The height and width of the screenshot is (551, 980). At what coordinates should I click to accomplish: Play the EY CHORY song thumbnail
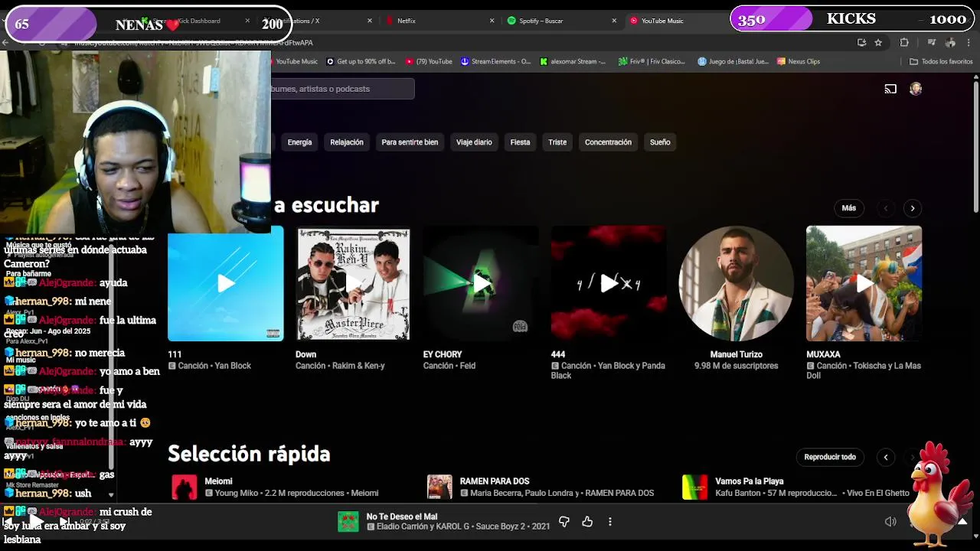pyautogui.click(x=481, y=283)
